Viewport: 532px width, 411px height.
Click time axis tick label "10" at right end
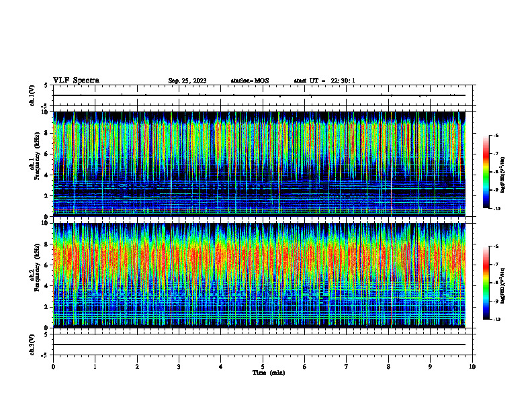pos(472,367)
